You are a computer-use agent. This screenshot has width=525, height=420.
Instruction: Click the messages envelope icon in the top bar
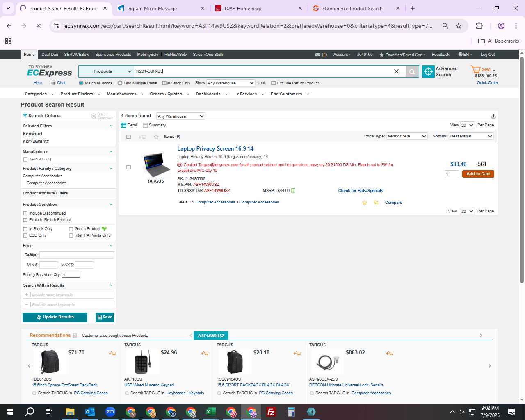(318, 55)
